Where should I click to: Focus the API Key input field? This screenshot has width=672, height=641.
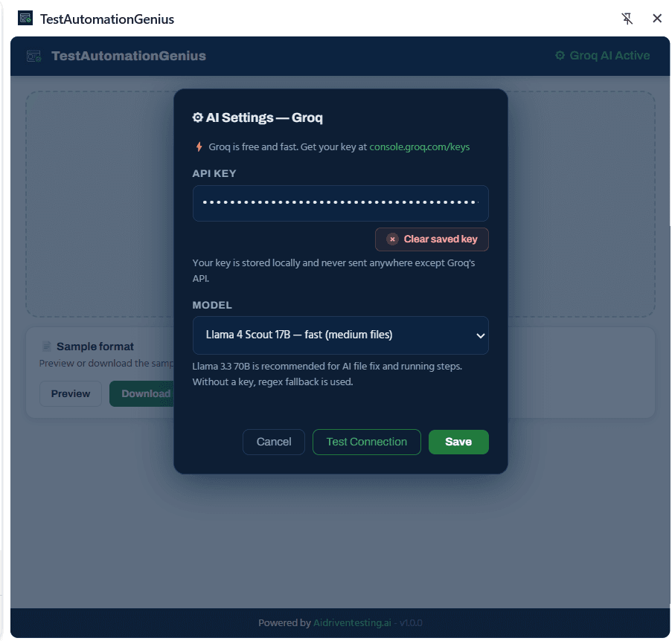point(340,203)
